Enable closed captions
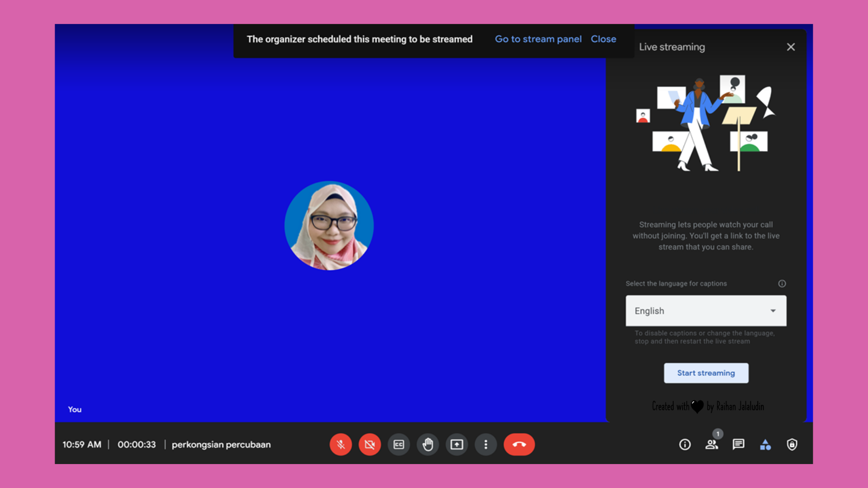868x488 pixels. tap(399, 444)
